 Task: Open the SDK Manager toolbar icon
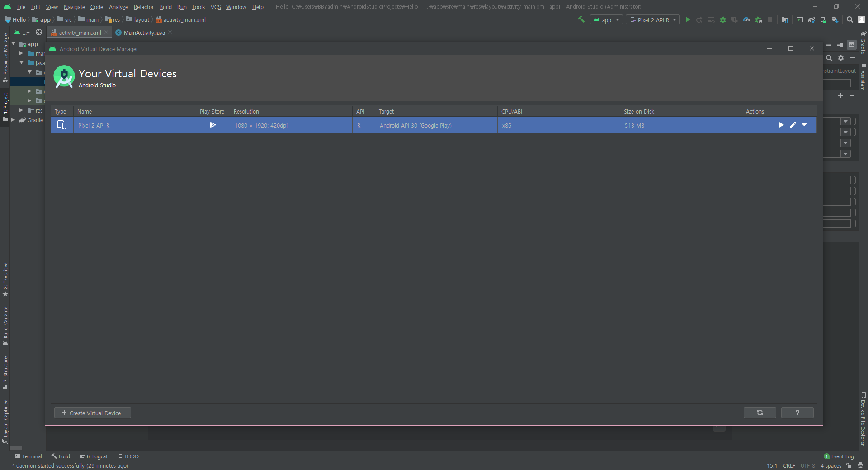pos(835,19)
